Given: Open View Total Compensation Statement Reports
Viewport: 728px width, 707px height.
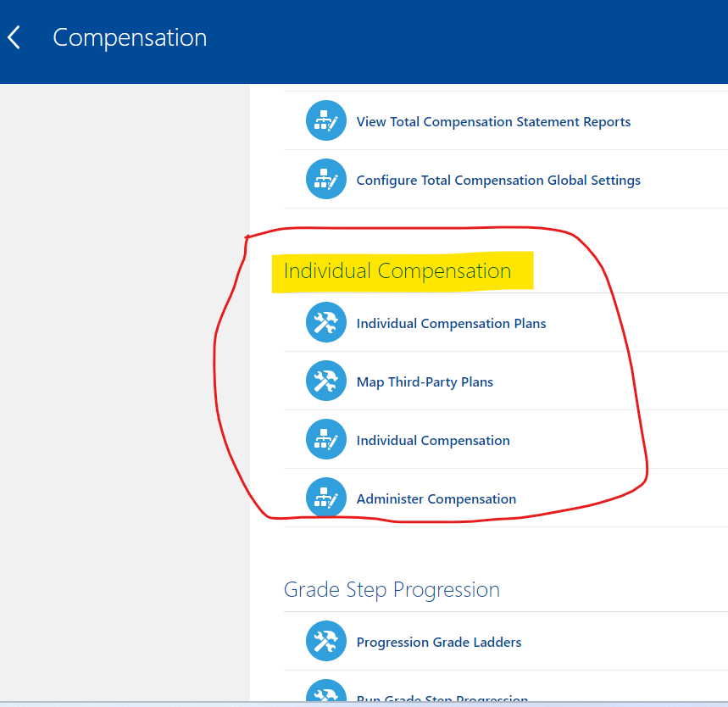Looking at the screenshot, I should 493,121.
